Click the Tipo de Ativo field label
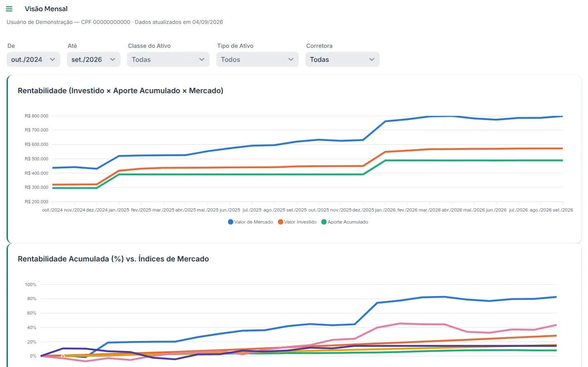 point(235,46)
